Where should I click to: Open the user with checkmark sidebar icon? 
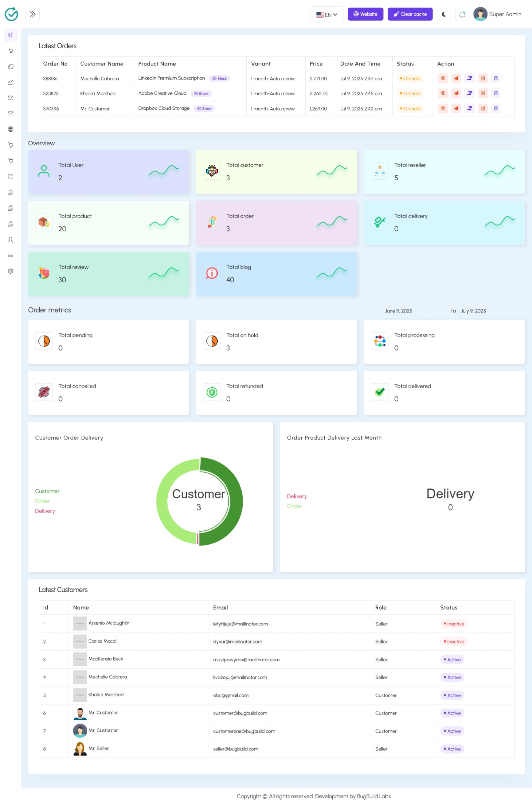pos(11,240)
